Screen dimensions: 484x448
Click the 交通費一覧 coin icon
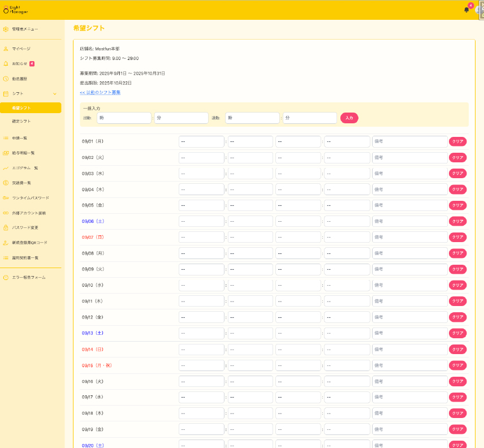tap(6, 183)
